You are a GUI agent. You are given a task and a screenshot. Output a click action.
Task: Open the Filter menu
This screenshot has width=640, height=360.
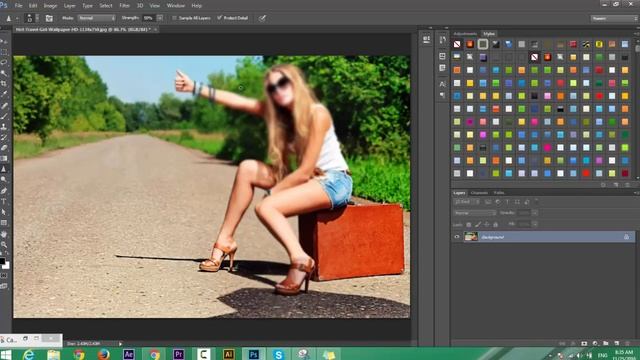point(124,6)
